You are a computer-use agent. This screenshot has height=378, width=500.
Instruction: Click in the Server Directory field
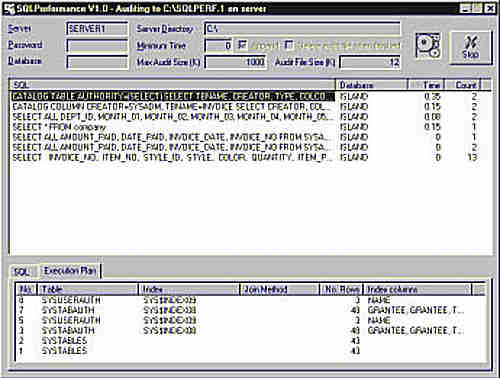tap(302, 29)
